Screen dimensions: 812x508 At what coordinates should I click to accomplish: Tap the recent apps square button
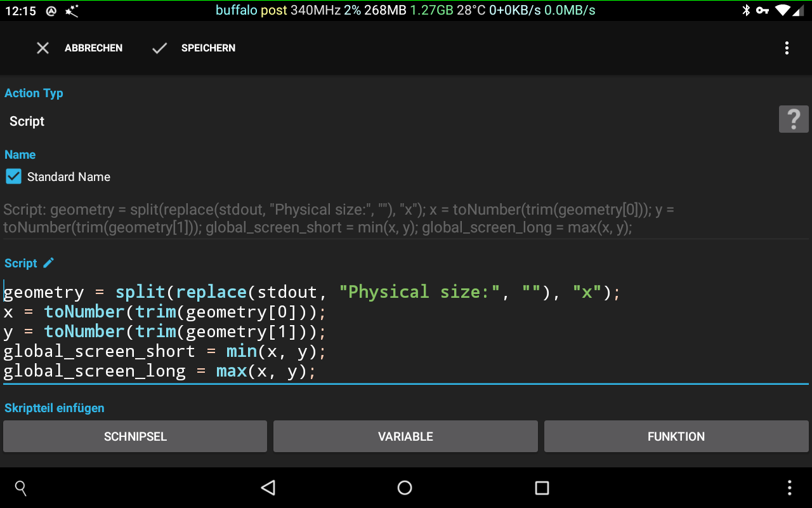tap(542, 488)
